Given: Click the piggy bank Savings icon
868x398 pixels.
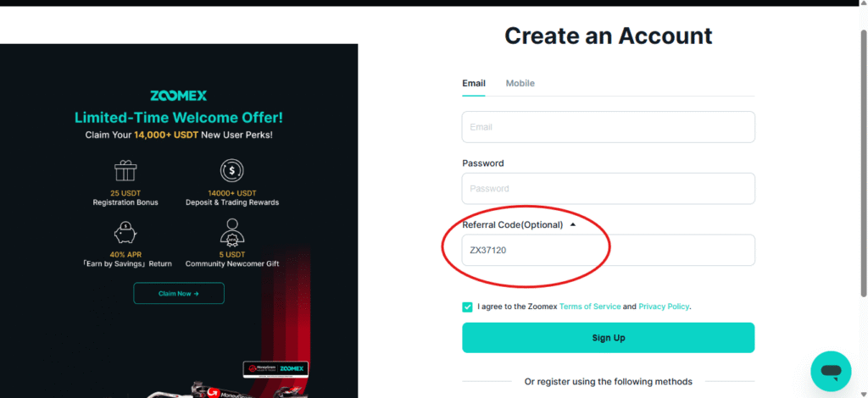Looking at the screenshot, I should [x=125, y=232].
